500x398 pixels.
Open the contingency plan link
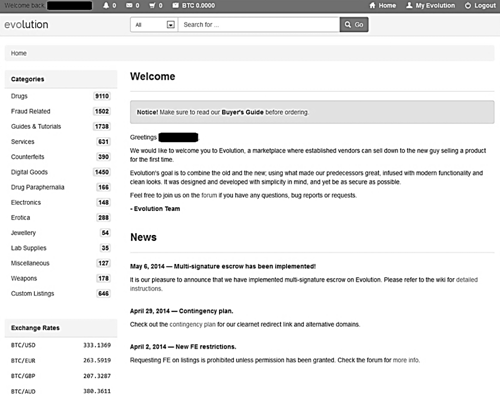(x=192, y=324)
